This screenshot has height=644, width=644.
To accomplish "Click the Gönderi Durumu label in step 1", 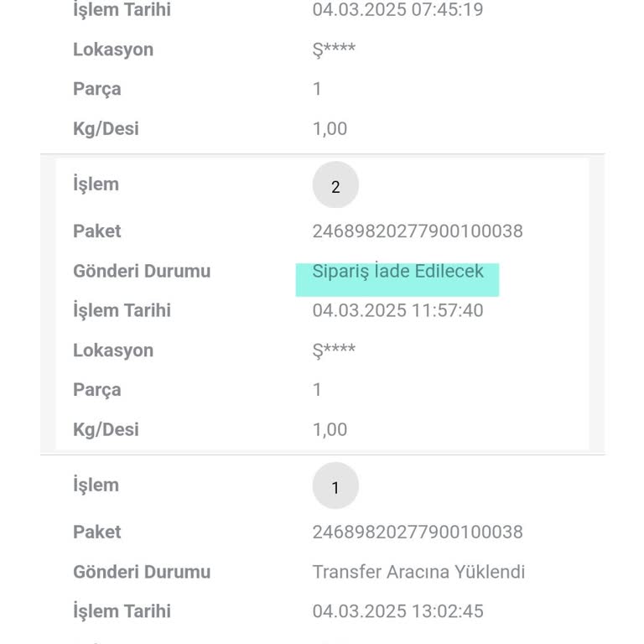I will point(142,572).
